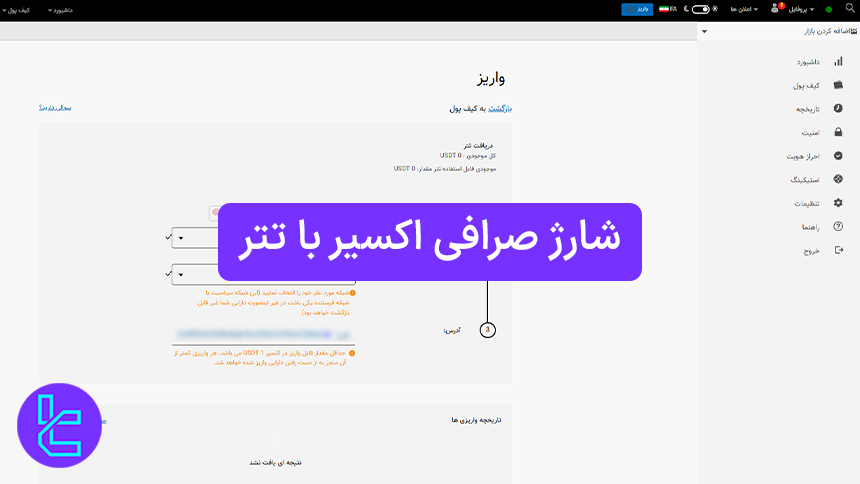Open تنظیمات in the sidebar
This screenshot has height=484, width=860.
pos(807,204)
